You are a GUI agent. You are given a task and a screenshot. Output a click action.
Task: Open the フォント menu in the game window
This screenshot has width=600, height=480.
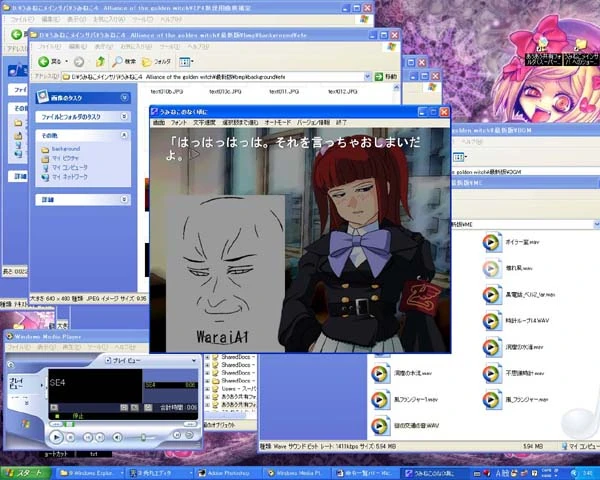tap(179, 122)
